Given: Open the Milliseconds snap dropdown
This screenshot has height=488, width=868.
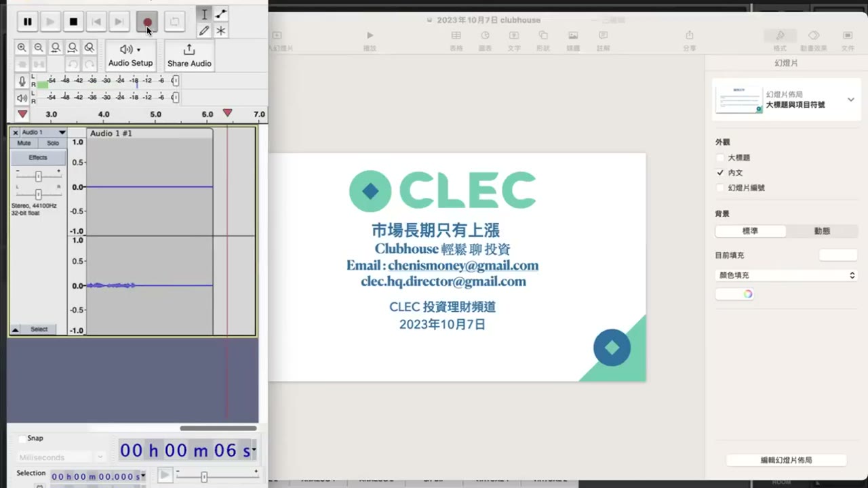Looking at the screenshot, I should coord(61,457).
